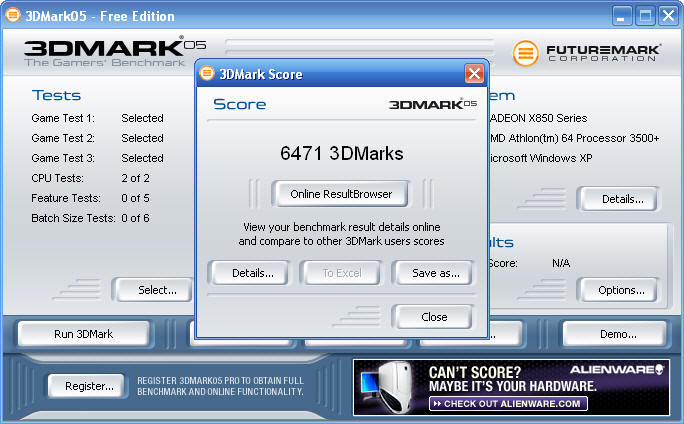This screenshot has width=684, height=424.
Task: Click the 3DMARK05 logo in the score dialog
Action: click(433, 104)
